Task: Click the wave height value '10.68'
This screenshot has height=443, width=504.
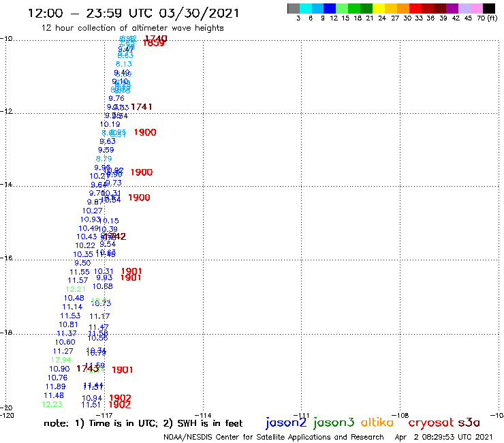Action: (x=103, y=286)
